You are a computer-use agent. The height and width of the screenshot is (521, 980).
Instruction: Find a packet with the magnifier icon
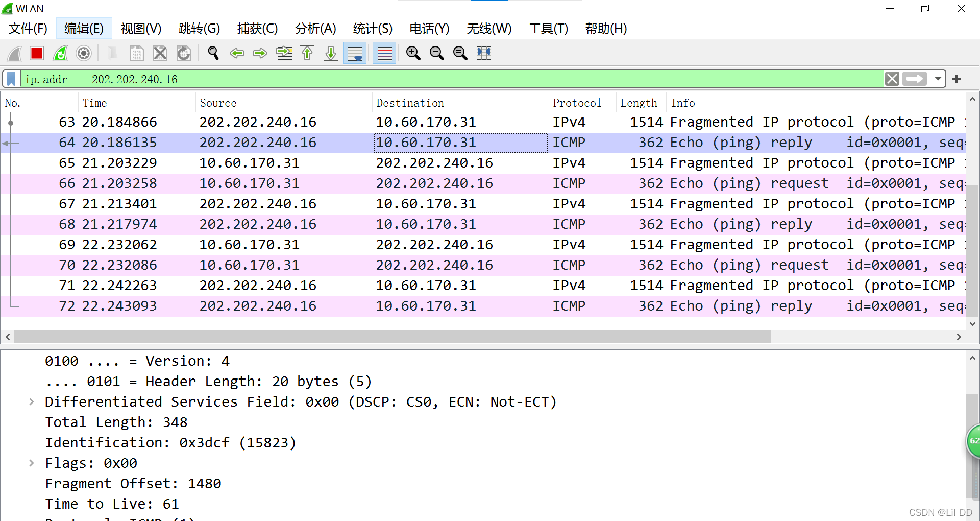point(213,53)
